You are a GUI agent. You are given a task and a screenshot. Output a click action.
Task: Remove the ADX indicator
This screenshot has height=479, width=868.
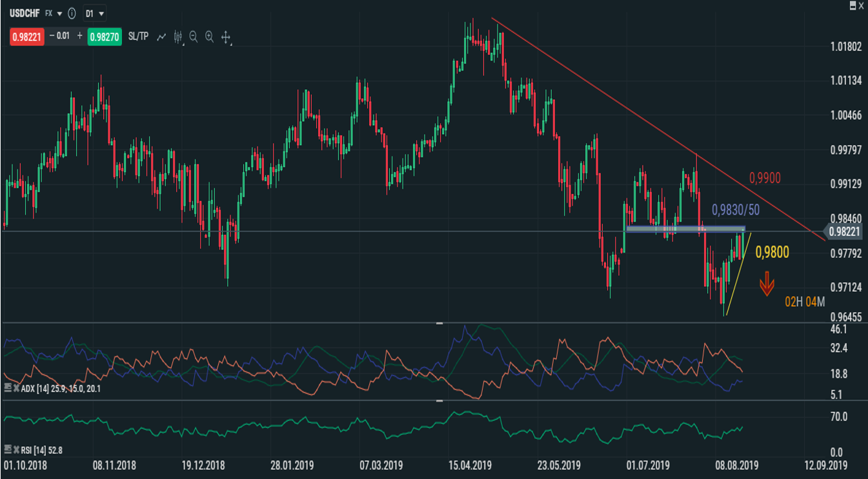coord(16,388)
